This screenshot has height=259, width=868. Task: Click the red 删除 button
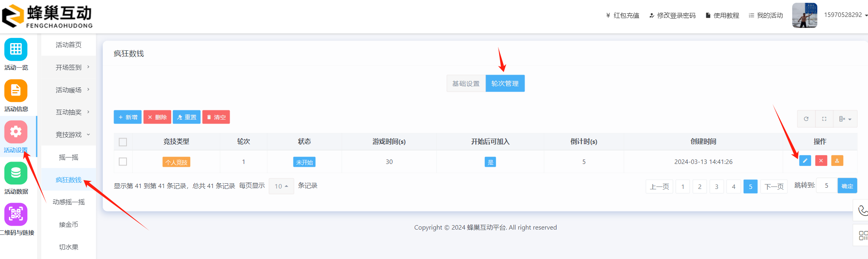pos(157,117)
